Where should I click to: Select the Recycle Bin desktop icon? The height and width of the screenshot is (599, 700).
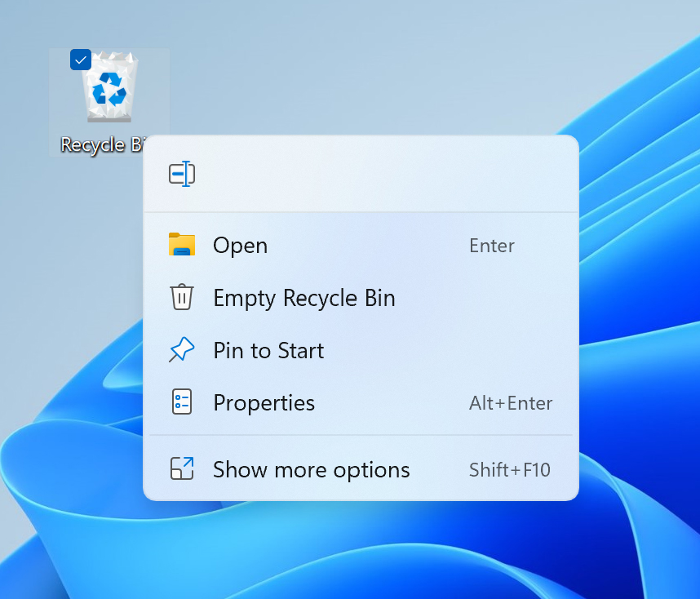pyautogui.click(x=109, y=90)
